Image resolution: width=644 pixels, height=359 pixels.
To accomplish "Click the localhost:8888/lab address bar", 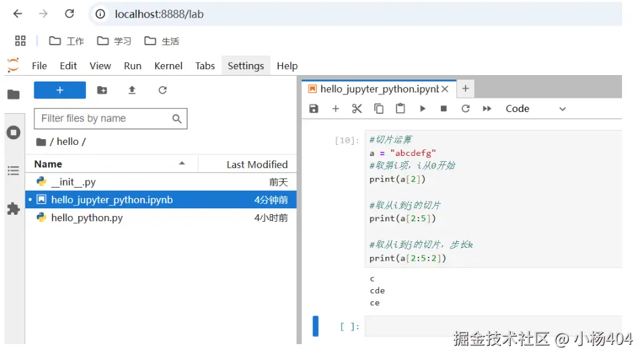I will [x=355, y=14].
